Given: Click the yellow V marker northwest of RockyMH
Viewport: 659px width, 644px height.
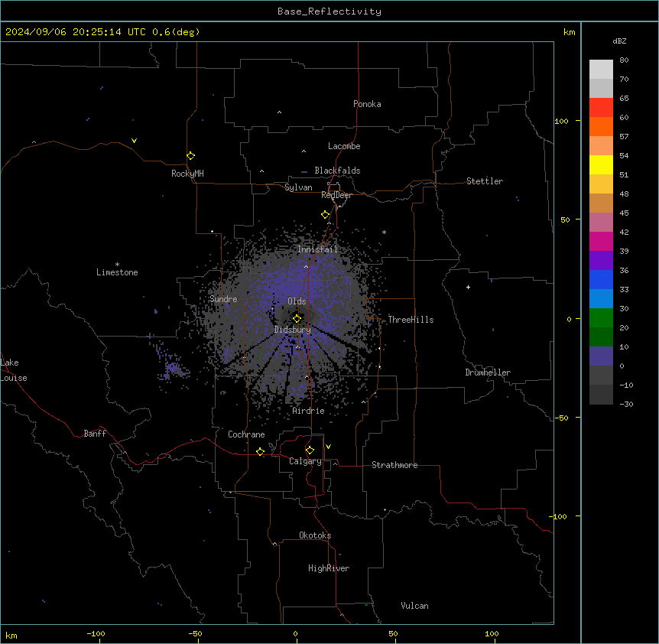Looking at the screenshot, I should pos(134,141).
